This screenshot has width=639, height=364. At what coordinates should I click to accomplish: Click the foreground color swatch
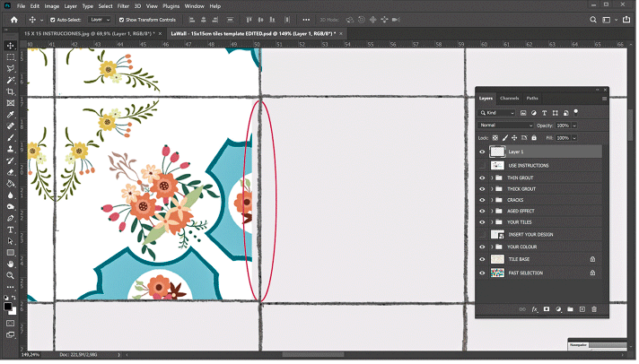pos(7,306)
